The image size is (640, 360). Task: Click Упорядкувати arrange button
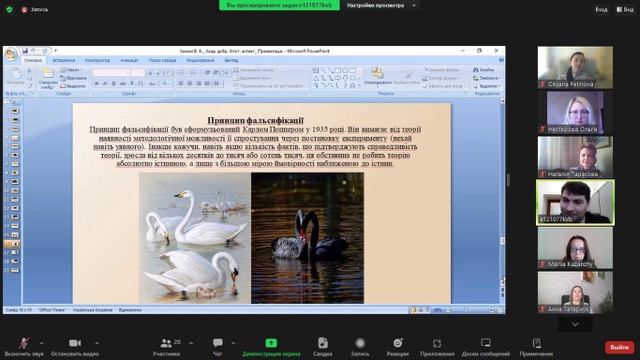[x=378, y=77]
